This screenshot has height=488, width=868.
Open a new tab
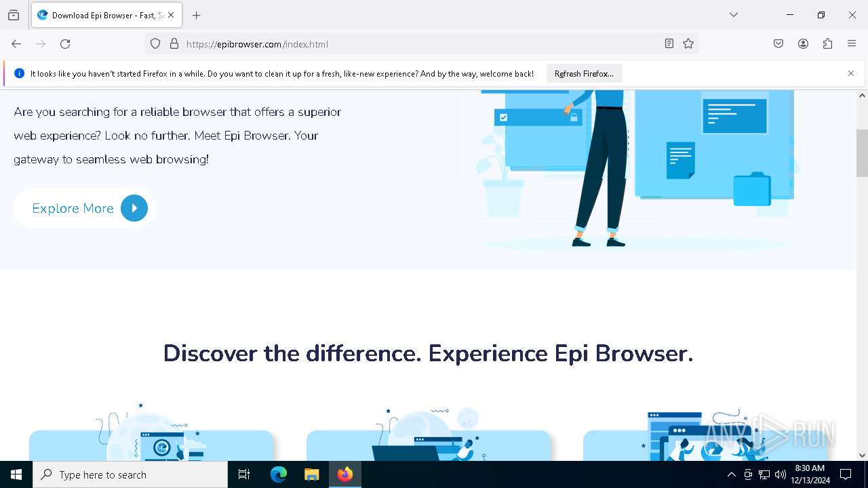click(197, 15)
